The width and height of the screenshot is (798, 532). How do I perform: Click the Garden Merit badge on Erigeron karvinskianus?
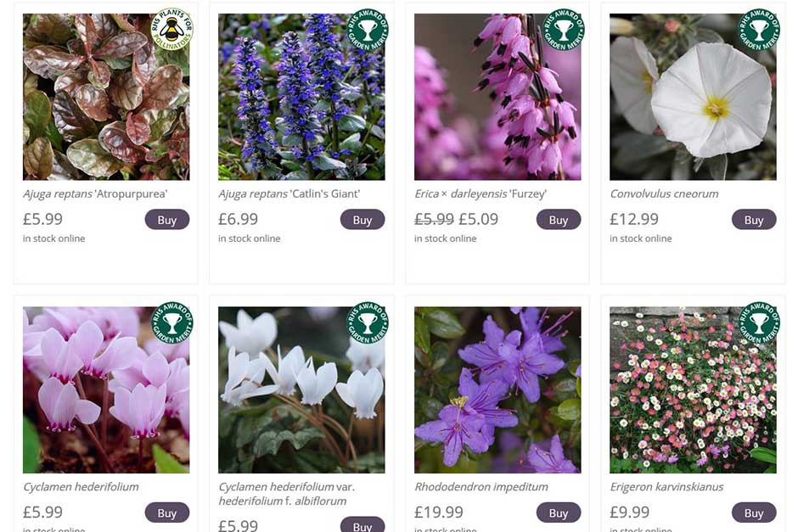pos(759,322)
